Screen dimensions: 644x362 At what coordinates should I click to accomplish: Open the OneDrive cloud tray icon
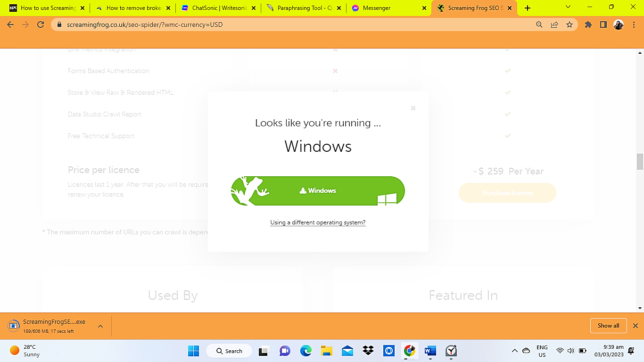pyautogui.click(x=526, y=351)
